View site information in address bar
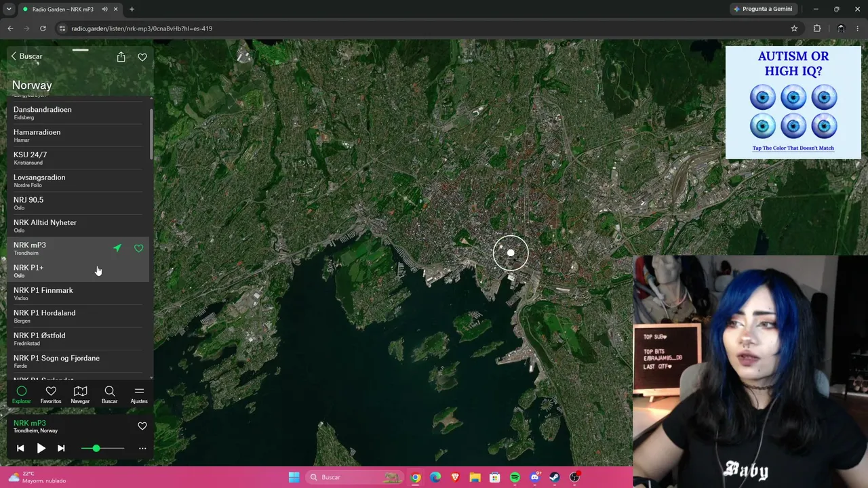The image size is (868, 488). coord(62,28)
